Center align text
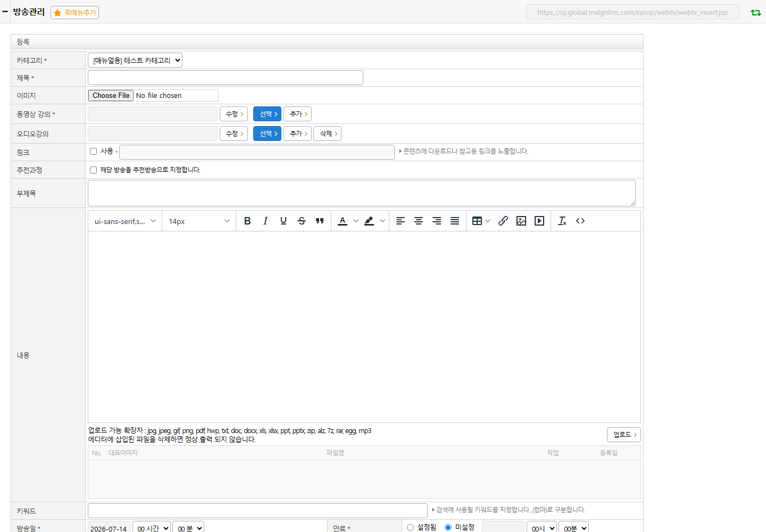The width and height of the screenshot is (766, 532). [419, 221]
